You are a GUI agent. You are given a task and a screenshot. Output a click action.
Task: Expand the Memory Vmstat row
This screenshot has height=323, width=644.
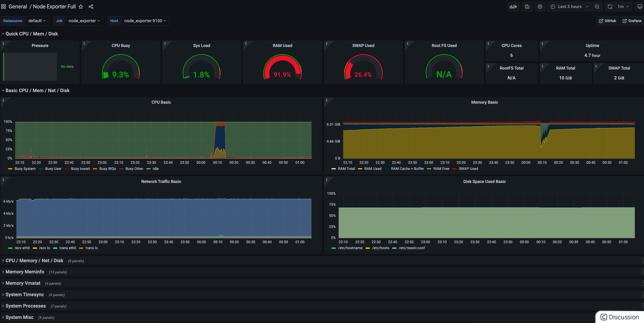[x=23, y=283]
